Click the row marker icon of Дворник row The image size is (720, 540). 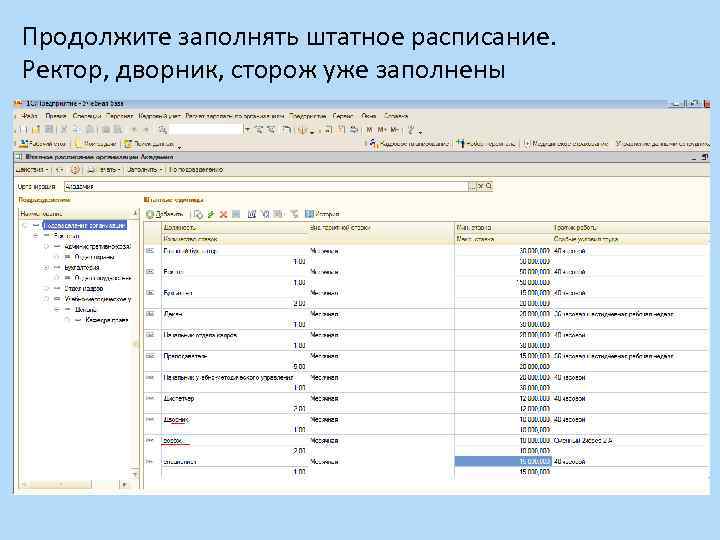click(x=150, y=419)
